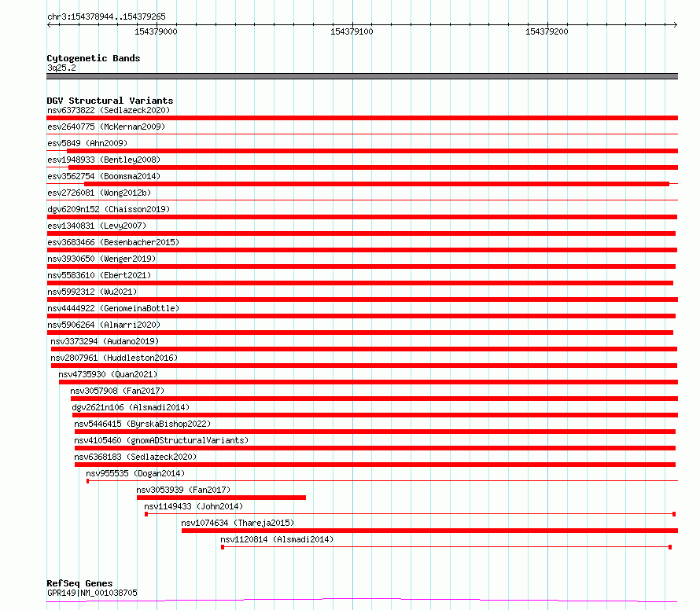Screen dimensions: 700x610
Task: Open variant nsv5583610 (Ebert2021)
Action: click(x=99, y=275)
